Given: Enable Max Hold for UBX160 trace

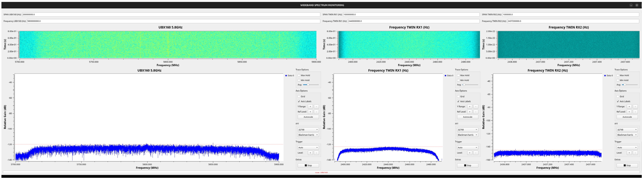Looking at the screenshot, I should pos(299,75).
